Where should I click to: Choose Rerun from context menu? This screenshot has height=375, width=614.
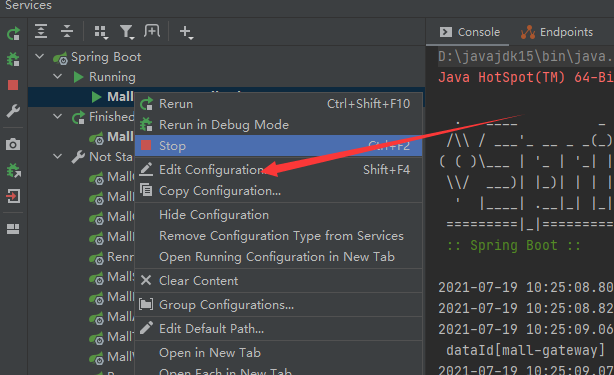coord(278,104)
